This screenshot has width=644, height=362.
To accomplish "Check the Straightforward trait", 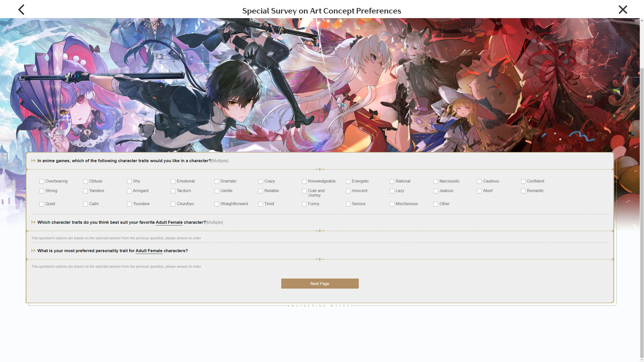I will pyautogui.click(x=217, y=204).
